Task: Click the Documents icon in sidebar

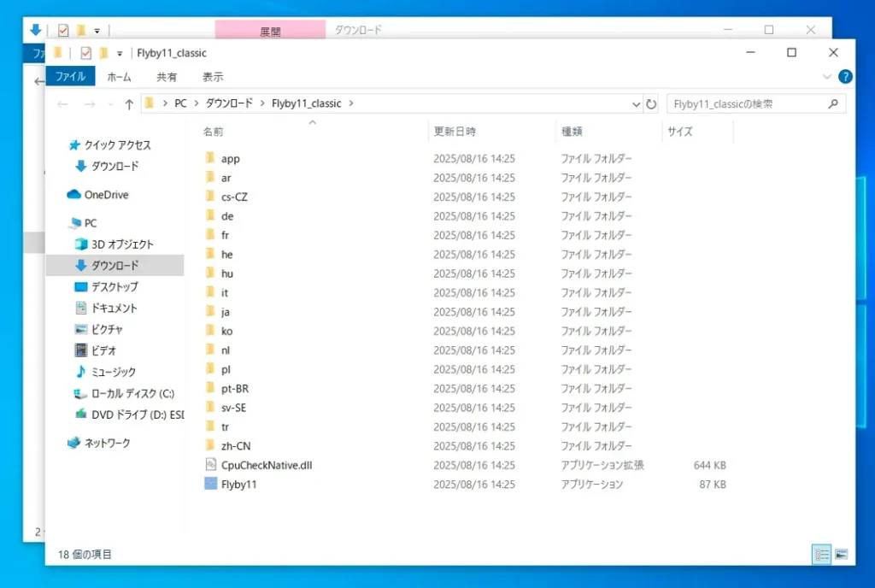Action: [81, 308]
